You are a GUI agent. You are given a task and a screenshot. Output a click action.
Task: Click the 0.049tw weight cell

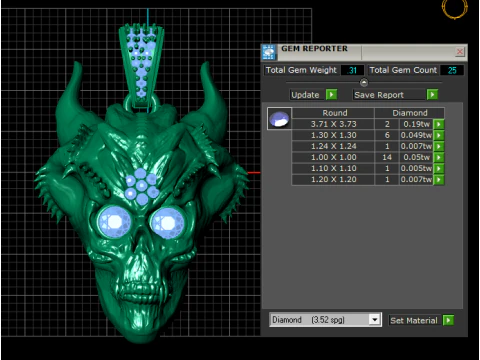coord(416,135)
